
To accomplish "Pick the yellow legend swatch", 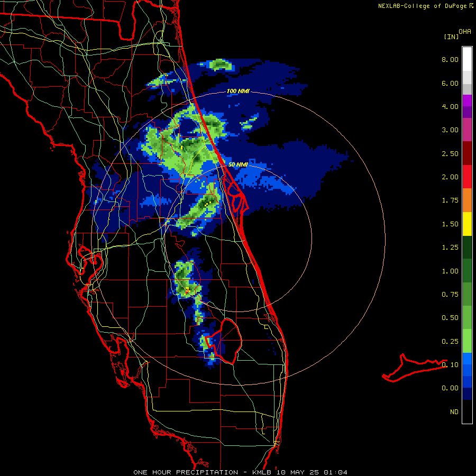I will [x=467, y=224].
